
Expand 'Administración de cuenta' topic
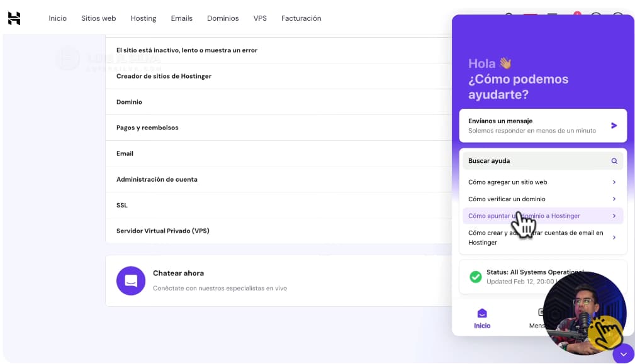tap(279, 179)
